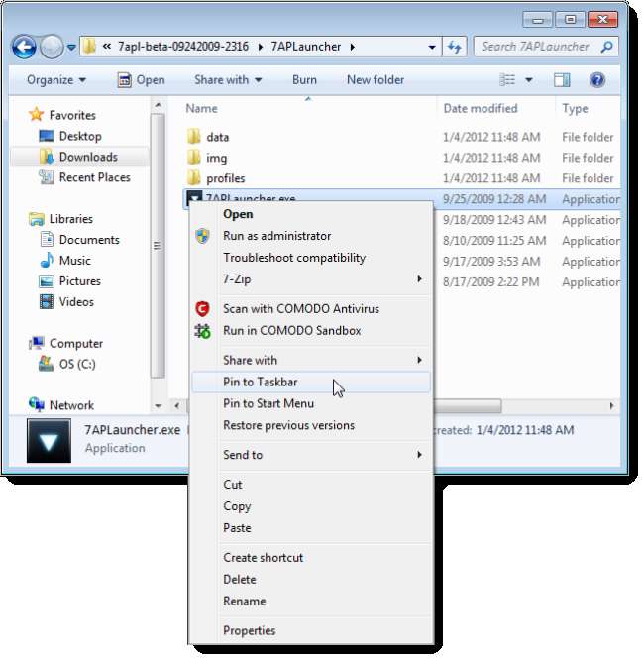Open the Videos library

coord(76,302)
